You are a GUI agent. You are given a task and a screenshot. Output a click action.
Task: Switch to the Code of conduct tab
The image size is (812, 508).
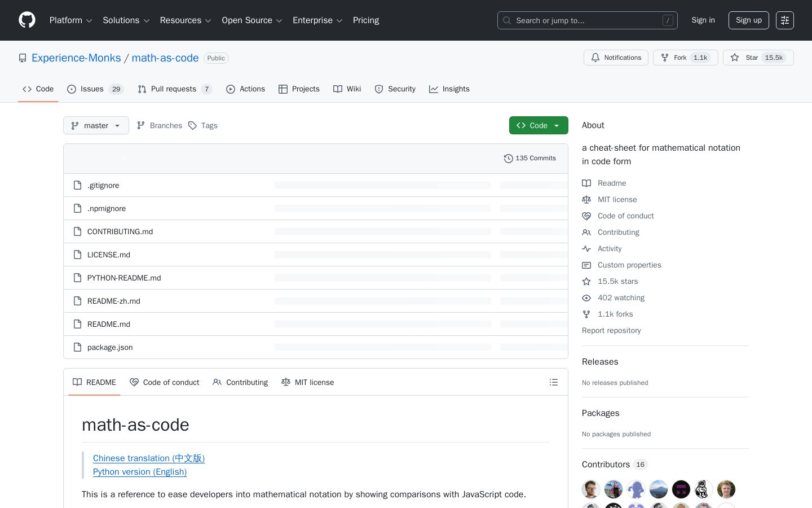(x=164, y=382)
